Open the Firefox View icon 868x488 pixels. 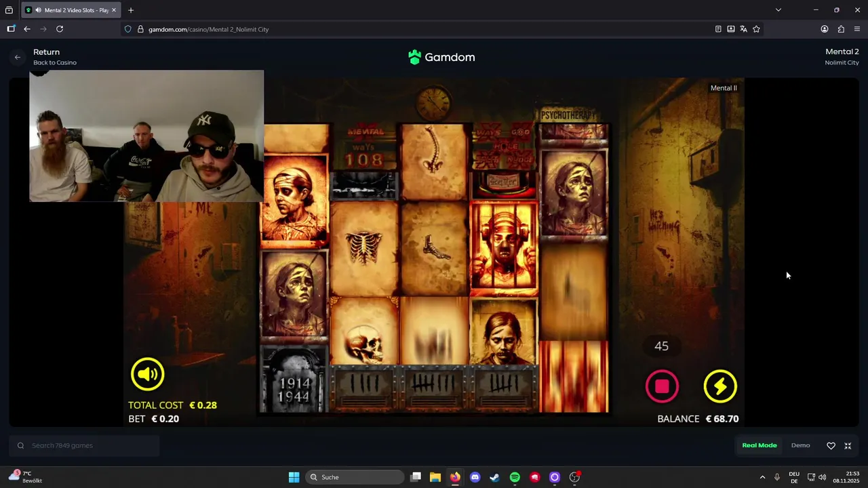(9, 10)
